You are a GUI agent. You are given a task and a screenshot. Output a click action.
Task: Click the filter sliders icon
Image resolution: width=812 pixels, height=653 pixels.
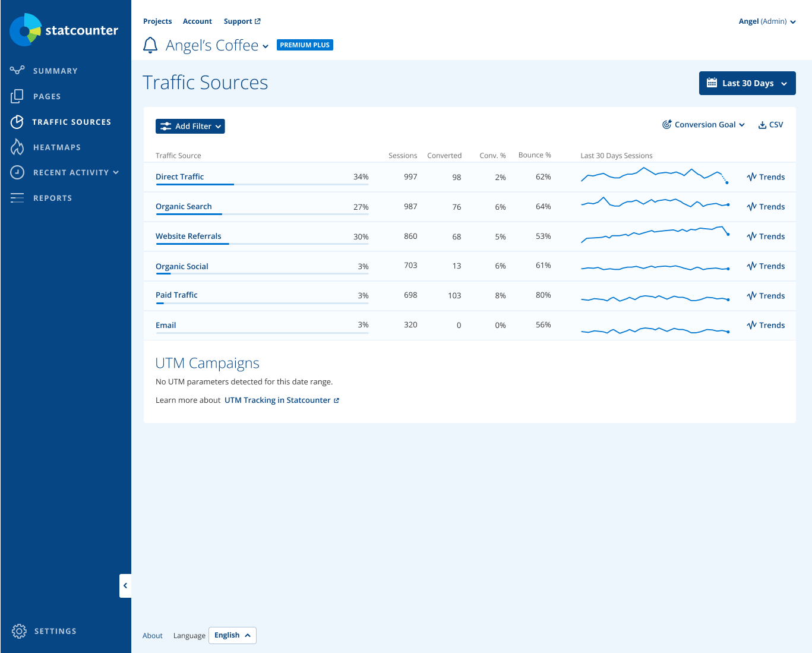point(166,126)
